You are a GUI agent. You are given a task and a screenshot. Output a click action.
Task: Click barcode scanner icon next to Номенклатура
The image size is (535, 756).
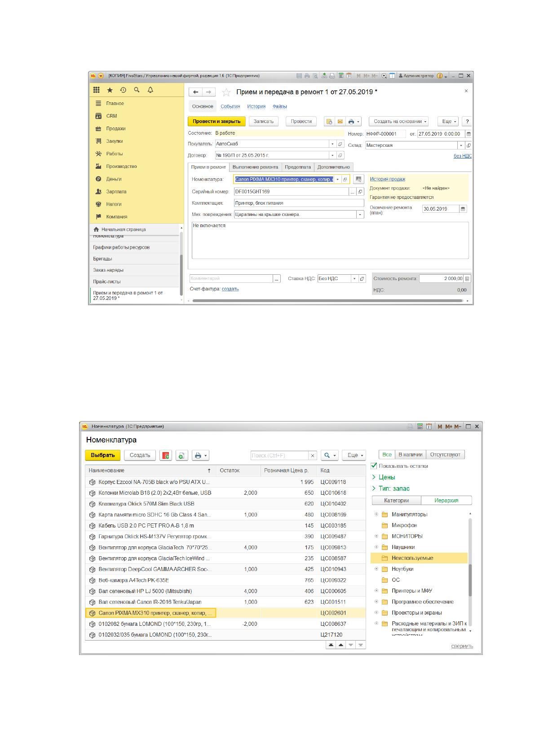point(358,179)
